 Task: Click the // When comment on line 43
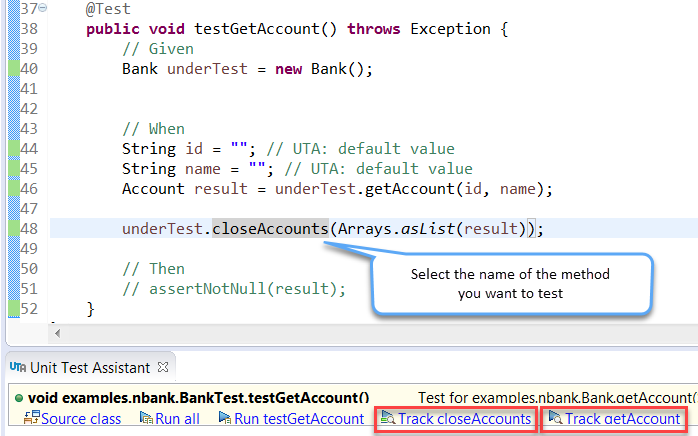point(153,129)
